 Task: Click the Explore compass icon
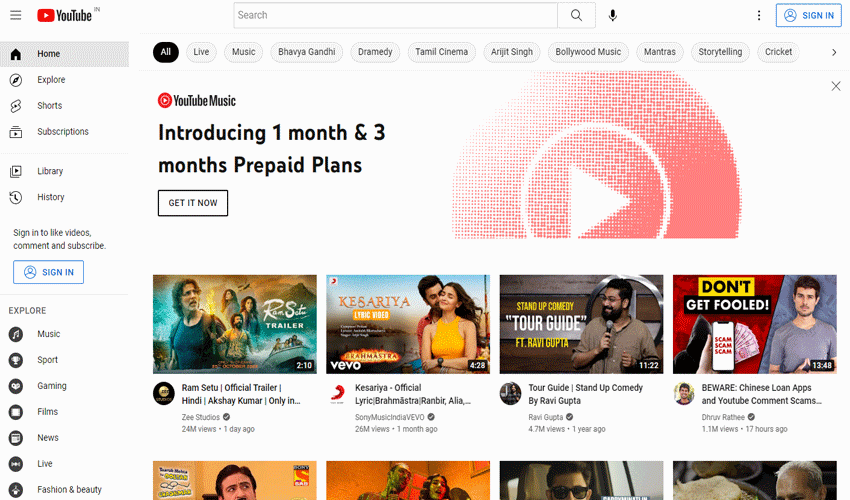click(16, 80)
